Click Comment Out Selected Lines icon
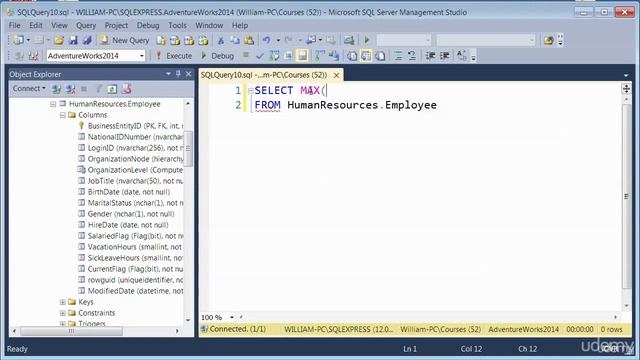Screen dimensions: 640x360 click(x=398, y=56)
